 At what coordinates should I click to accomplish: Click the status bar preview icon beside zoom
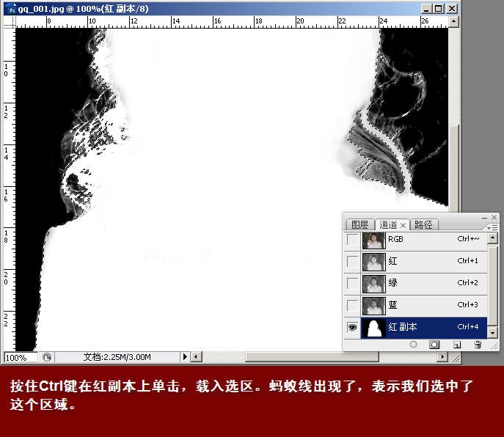click(47, 357)
